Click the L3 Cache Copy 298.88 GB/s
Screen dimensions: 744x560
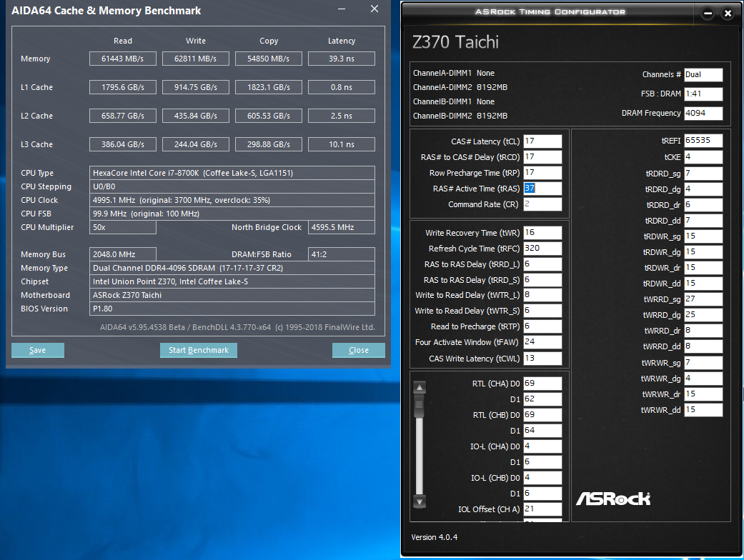269,144
